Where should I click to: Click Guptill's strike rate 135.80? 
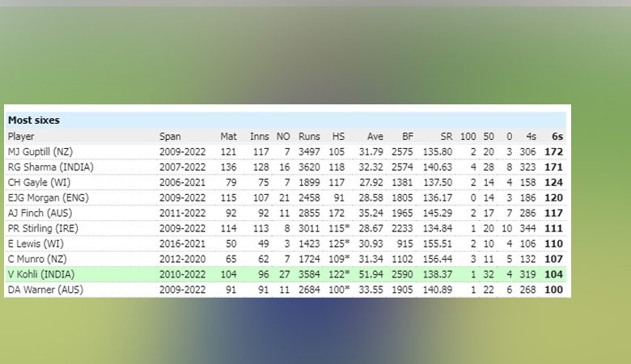[x=437, y=152]
